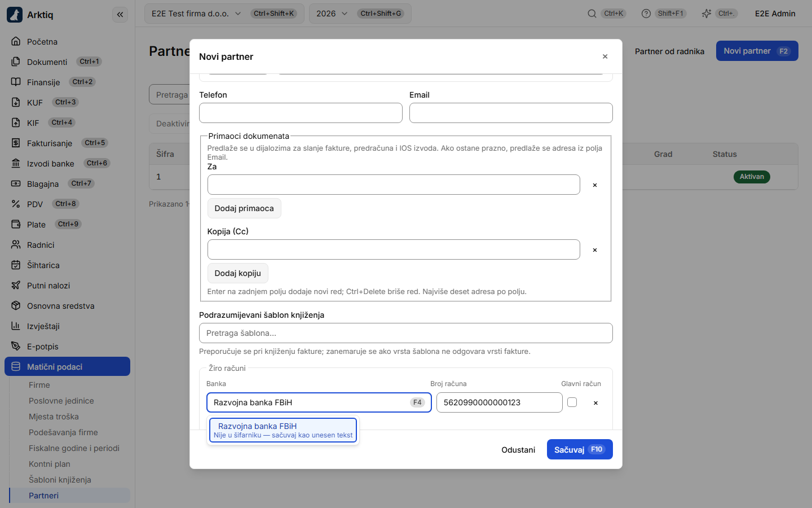The height and width of the screenshot is (508, 812).
Task: Click the Putni nalozi plane icon
Action: [x=16, y=286]
